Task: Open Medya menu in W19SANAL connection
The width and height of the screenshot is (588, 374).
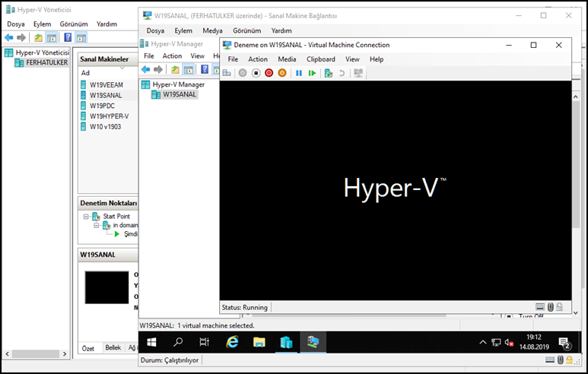Action: tap(212, 30)
